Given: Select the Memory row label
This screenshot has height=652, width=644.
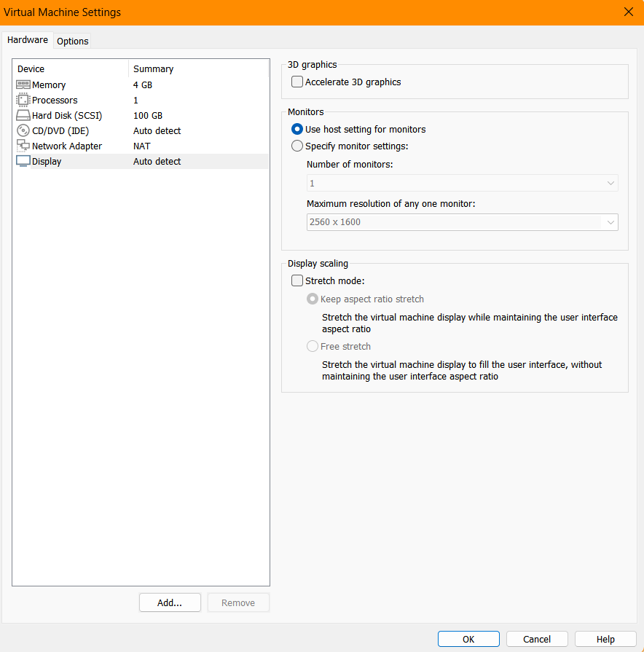Looking at the screenshot, I should pyautogui.click(x=49, y=85).
